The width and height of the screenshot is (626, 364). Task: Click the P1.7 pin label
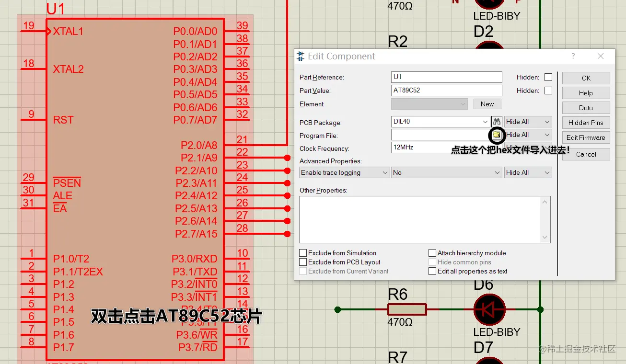tap(64, 347)
